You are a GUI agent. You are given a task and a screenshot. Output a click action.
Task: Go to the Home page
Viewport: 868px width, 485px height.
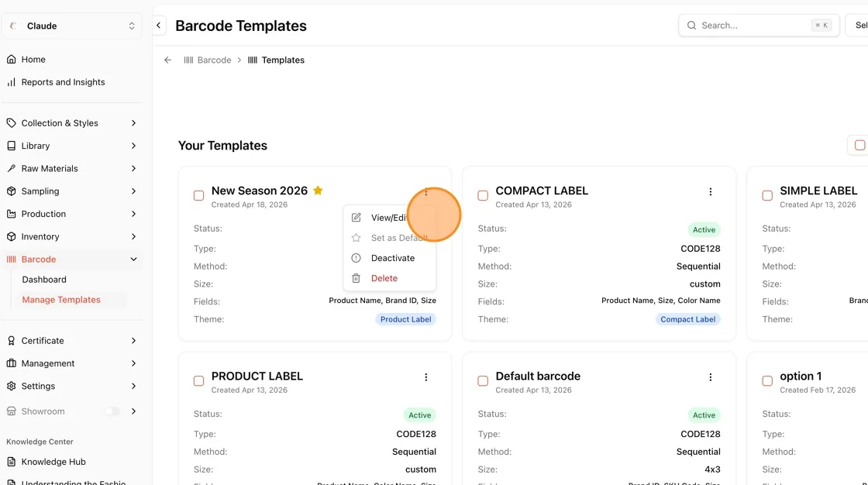click(x=33, y=59)
